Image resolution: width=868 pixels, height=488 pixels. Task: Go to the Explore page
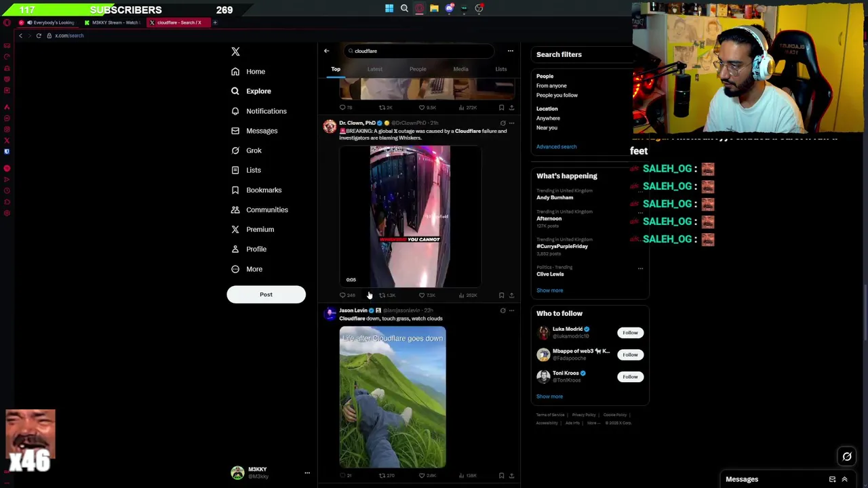click(x=250, y=91)
